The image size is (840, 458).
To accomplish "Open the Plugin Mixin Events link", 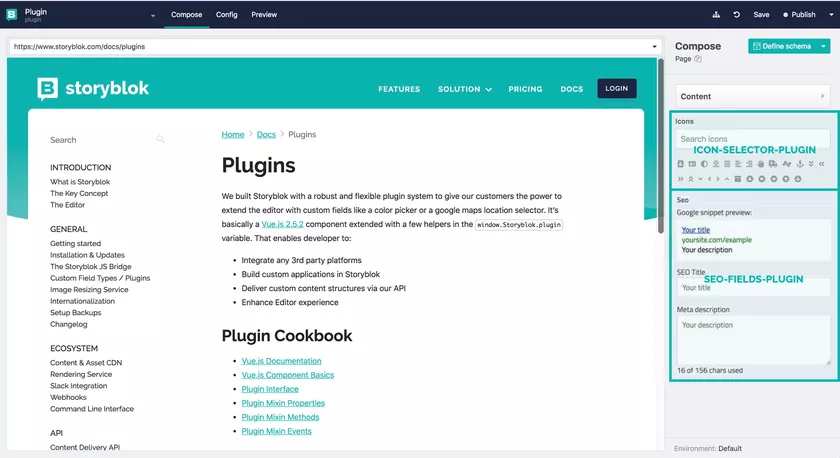I will (x=276, y=431).
